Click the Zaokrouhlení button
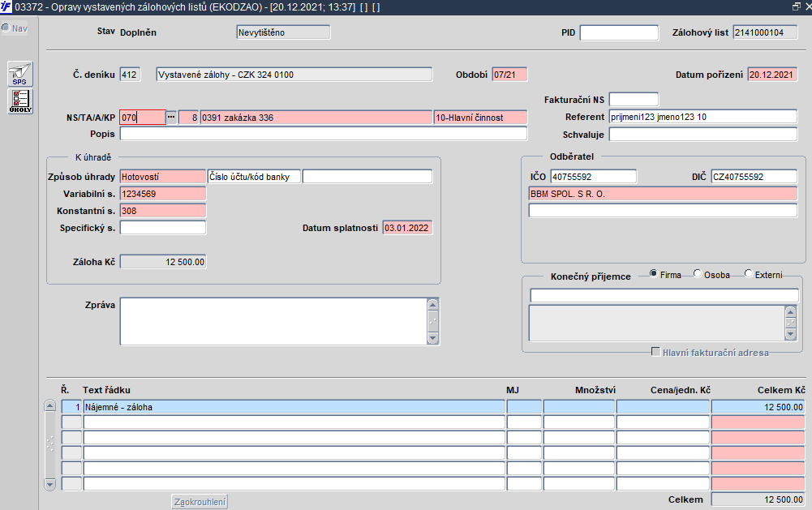 point(200,502)
